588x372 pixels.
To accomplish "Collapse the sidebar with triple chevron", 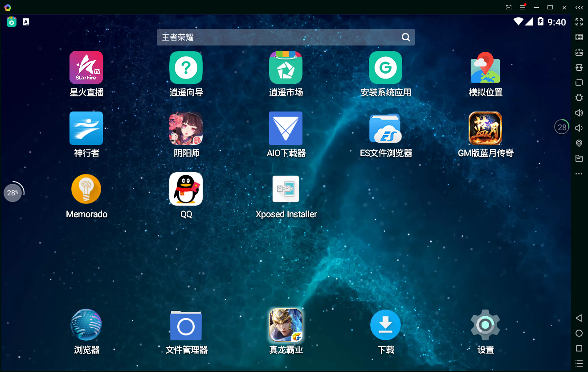I will (x=579, y=8).
